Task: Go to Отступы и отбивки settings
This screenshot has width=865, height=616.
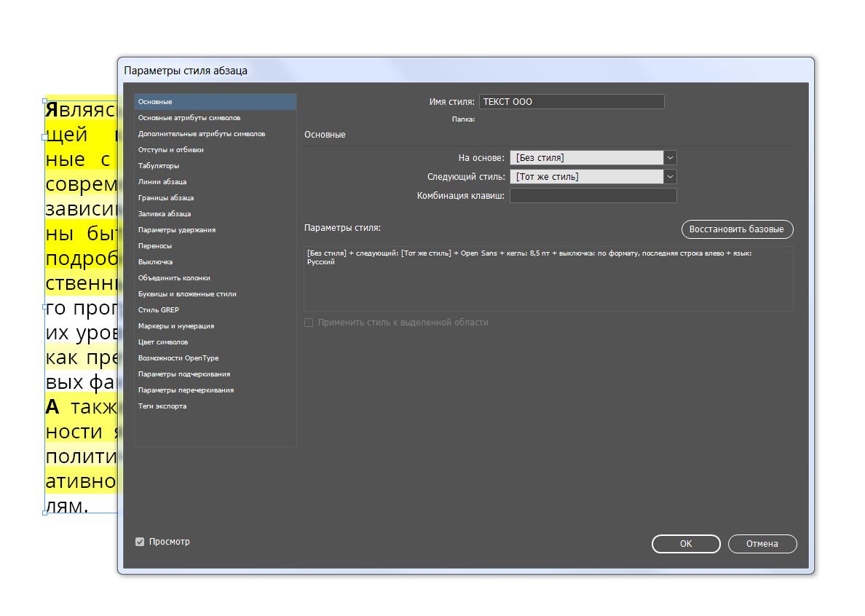Action: point(215,149)
